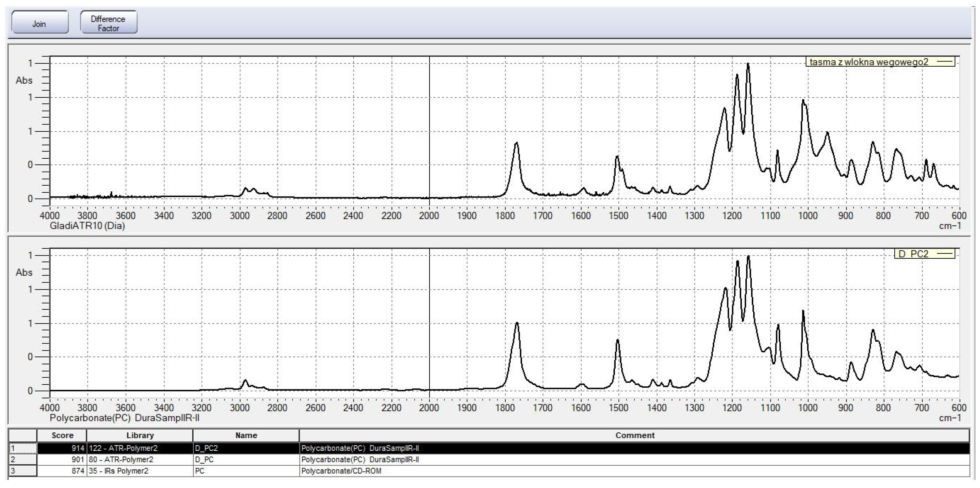Click the Name column header
The height and width of the screenshot is (488, 980).
tap(246, 436)
